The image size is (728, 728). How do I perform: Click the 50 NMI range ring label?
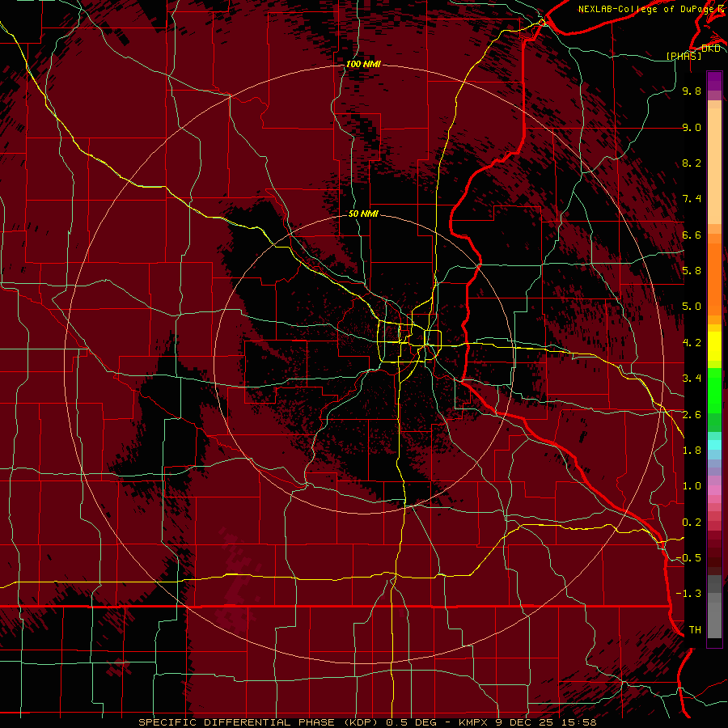363,214
